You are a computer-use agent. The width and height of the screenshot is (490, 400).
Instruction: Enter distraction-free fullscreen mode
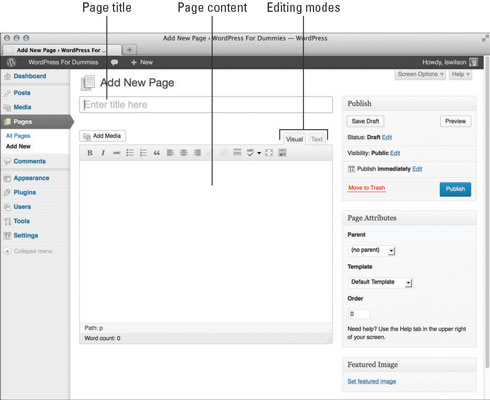pos(269,153)
